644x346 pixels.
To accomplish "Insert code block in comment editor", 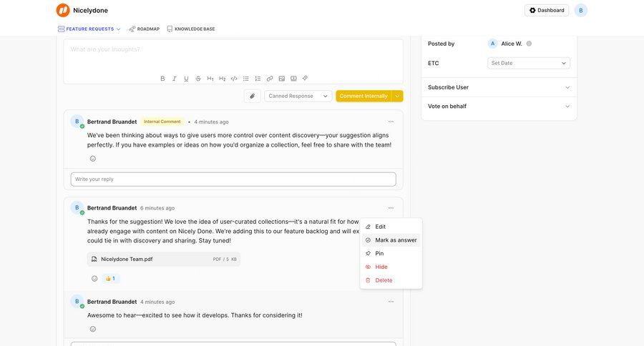I will (x=234, y=79).
